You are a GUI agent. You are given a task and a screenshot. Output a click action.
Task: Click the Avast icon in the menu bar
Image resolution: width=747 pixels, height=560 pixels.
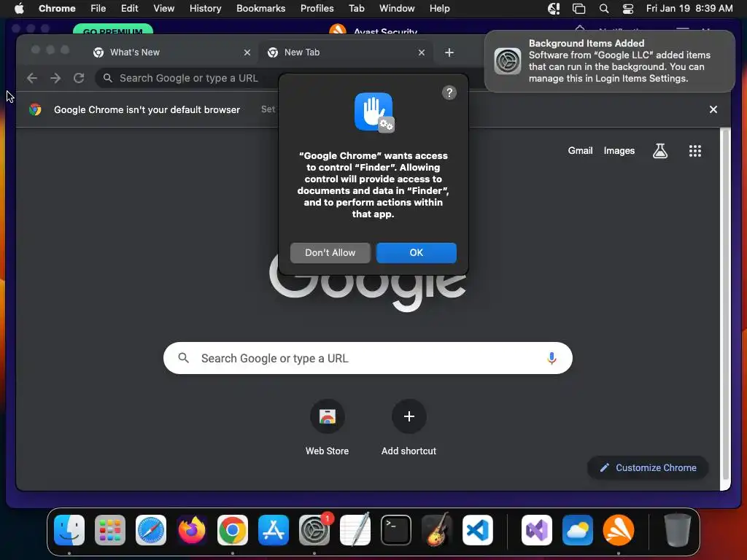554,8
